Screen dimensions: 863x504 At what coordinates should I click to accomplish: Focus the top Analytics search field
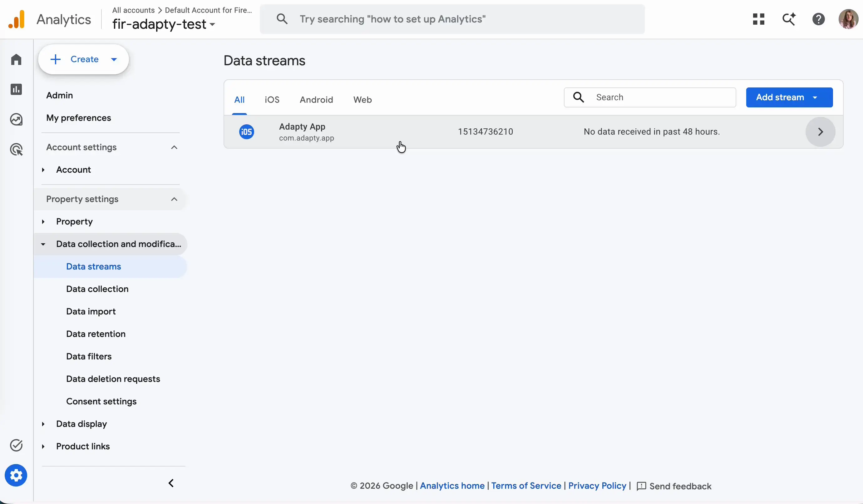point(452,19)
